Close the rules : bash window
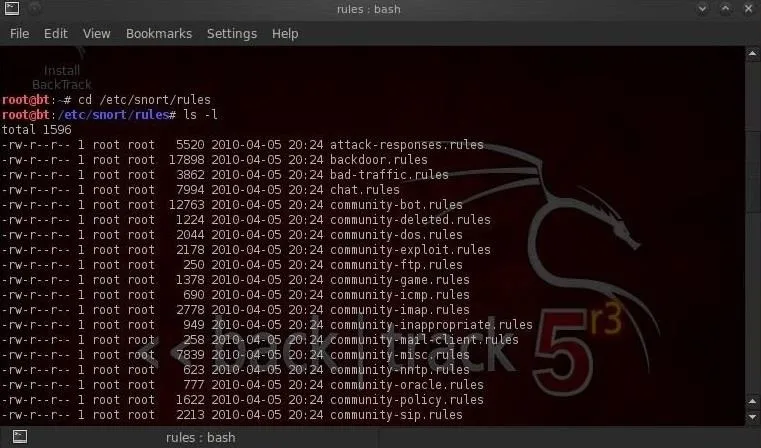Screen dimensions: 761x448 (x=748, y=9)
